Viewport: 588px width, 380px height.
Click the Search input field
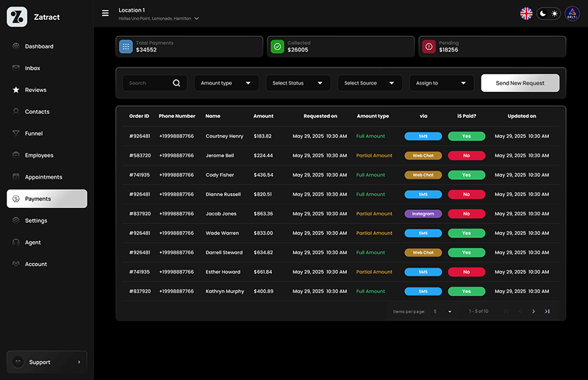pyautogui.click(x=147, y=83)
